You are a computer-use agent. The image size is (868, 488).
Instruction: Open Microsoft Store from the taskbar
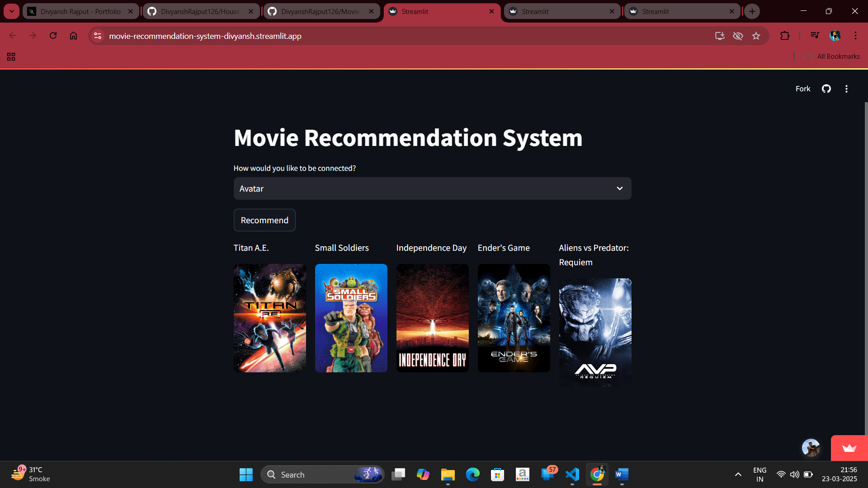coord(497,474)
